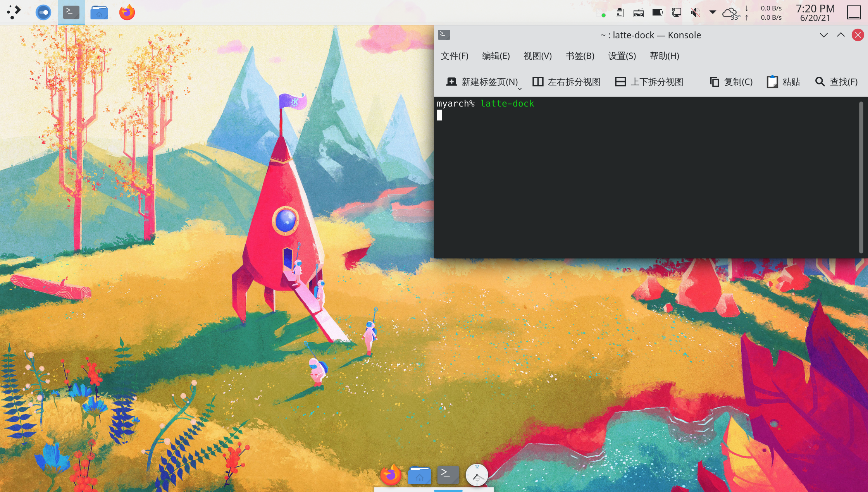
Task: Open the weather widget showing 33°
Action: tap(731, 13)
